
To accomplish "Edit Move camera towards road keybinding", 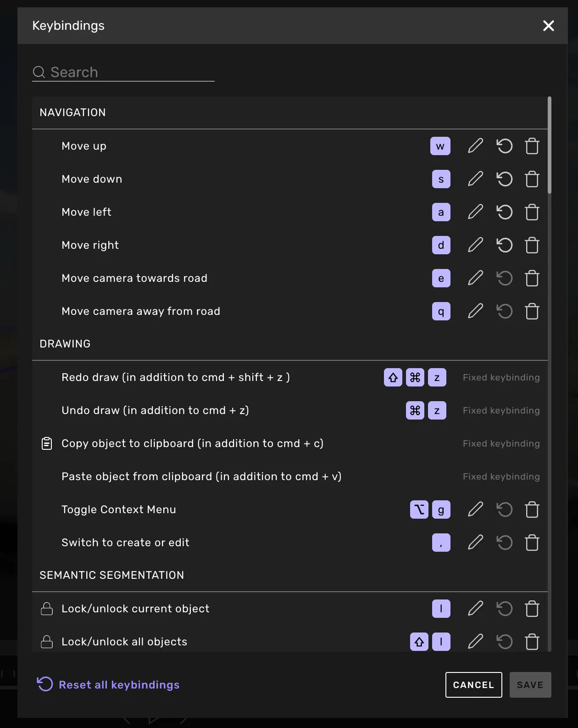I will coord(476,278).
